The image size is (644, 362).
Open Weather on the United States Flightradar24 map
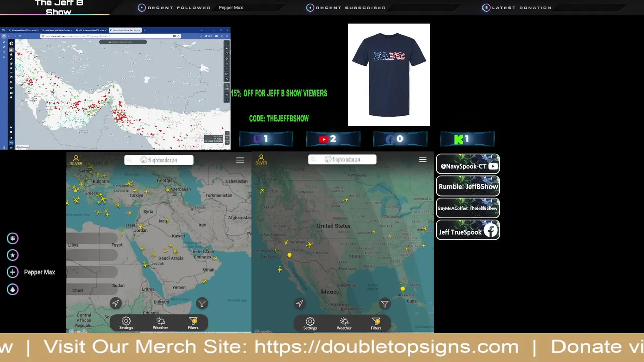(344, 323)
